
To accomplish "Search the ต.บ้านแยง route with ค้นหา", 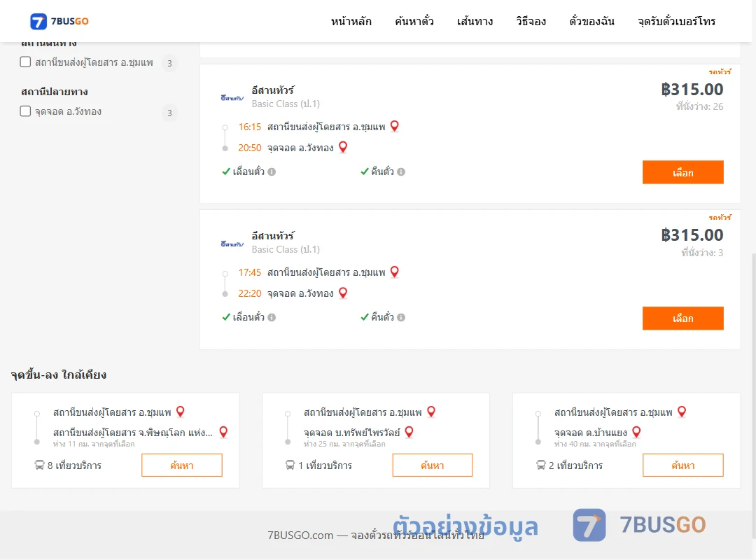I will [x=682, y=465].
